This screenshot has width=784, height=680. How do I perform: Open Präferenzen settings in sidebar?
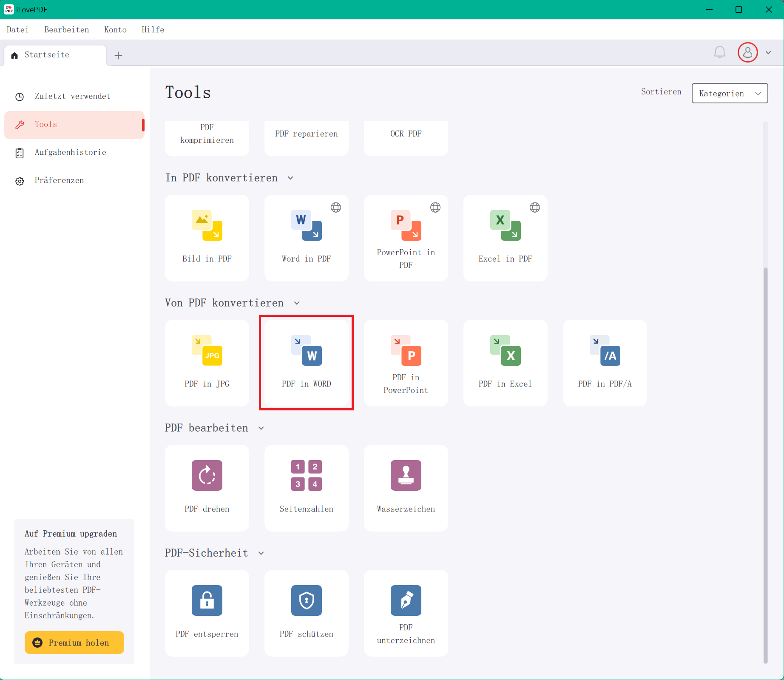[x=74, y=181]
